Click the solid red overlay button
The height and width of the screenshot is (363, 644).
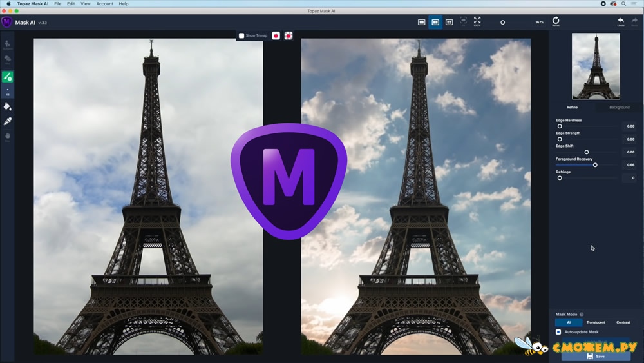click(276, 35)
